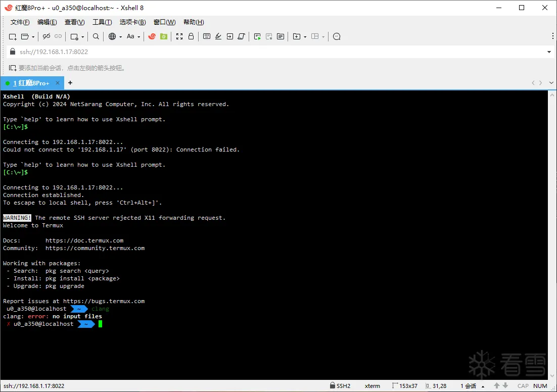Viewport: 557px width, 392px height.
Task: Launch the green Xftp folder icon
Action: [164, 36]
